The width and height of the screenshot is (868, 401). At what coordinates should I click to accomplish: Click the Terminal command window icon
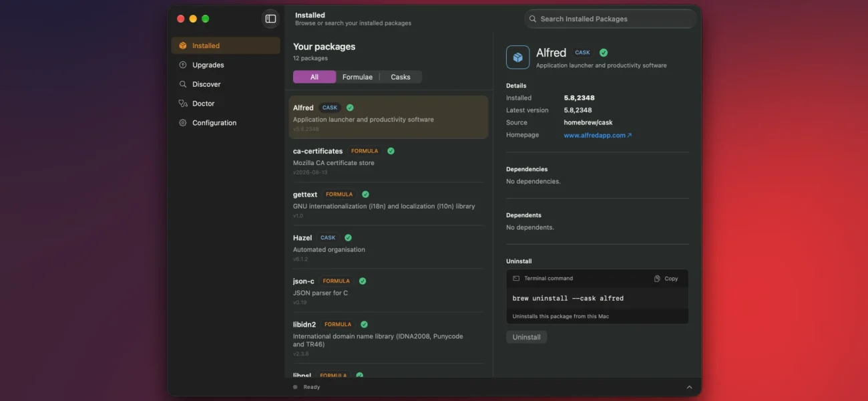(516, 279)
